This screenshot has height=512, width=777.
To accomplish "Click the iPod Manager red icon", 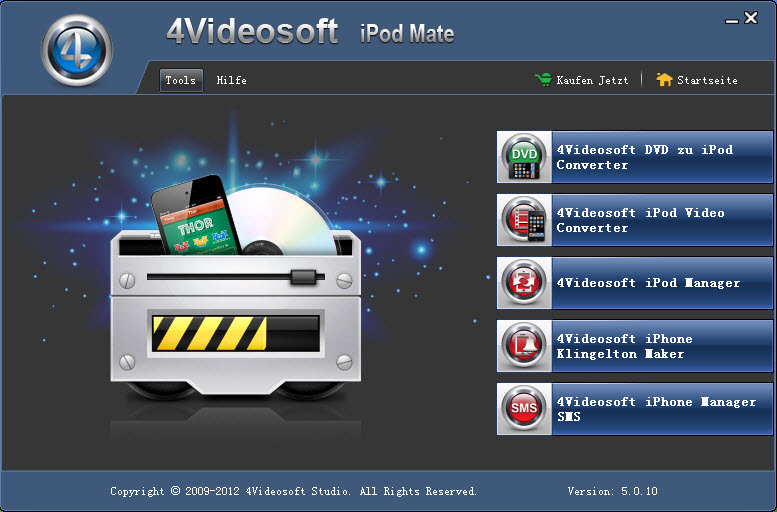I will click(525, 283).
